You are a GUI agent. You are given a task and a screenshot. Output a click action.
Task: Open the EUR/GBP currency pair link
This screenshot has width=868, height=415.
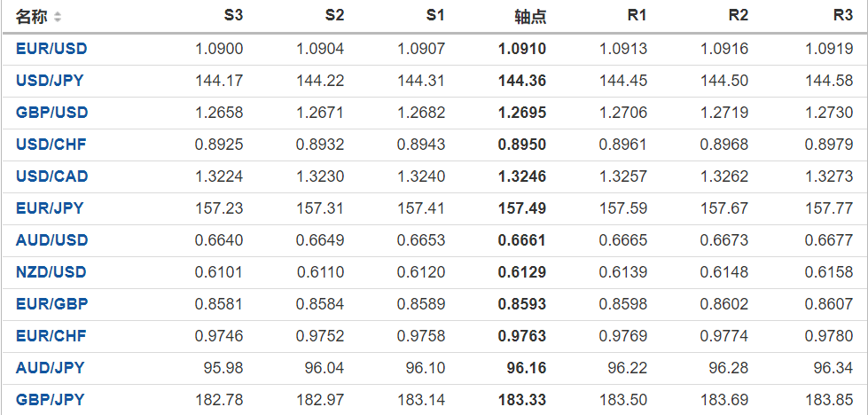coord(51,304)
